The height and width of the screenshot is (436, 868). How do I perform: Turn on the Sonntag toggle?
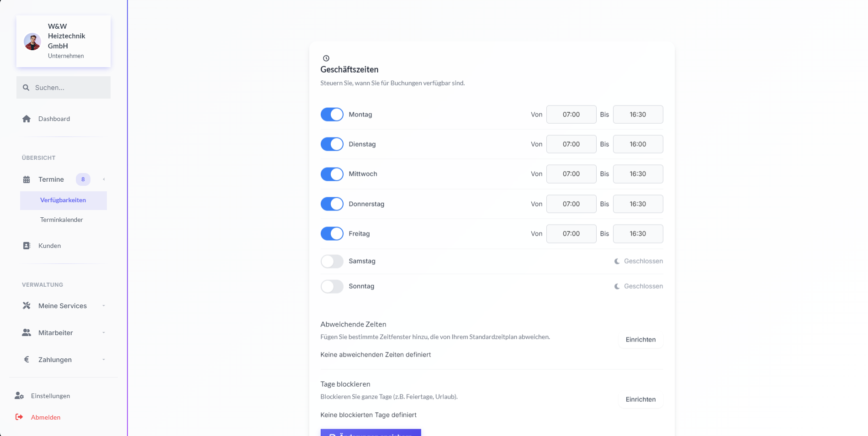pyautogui.click(x=332, y=286)
